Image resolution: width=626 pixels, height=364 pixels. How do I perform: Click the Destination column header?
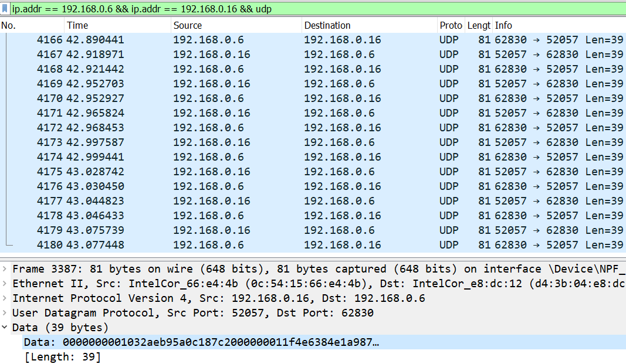tap(368, 25)
